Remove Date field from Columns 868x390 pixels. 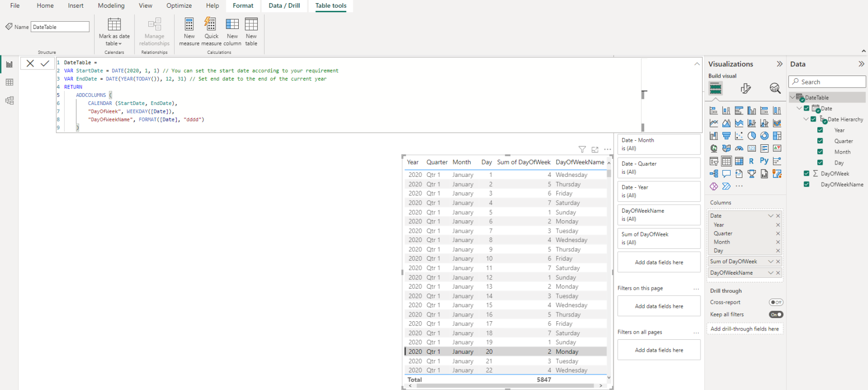[778, 216]
